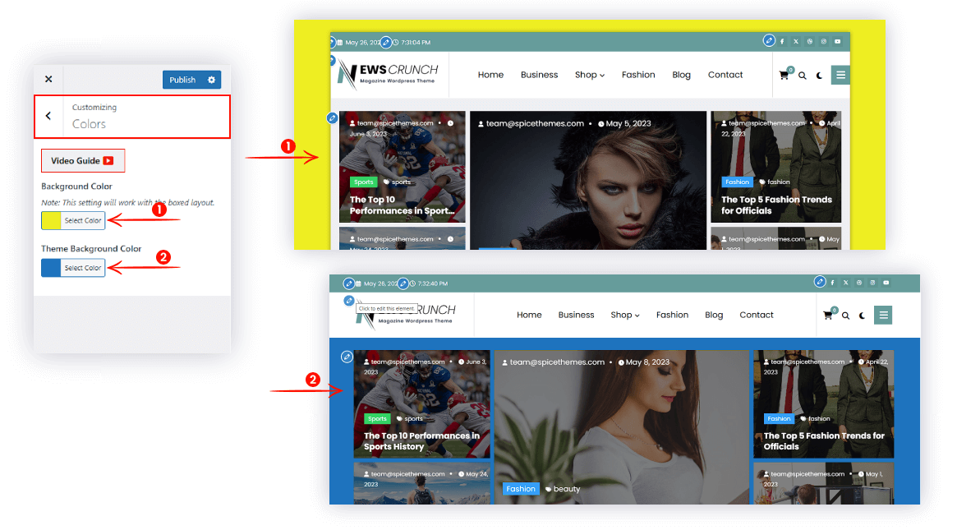Open Business menu in yellow preview
This screenshot has width=980, height=530.
pyautogui.click(x=540, y=75)
